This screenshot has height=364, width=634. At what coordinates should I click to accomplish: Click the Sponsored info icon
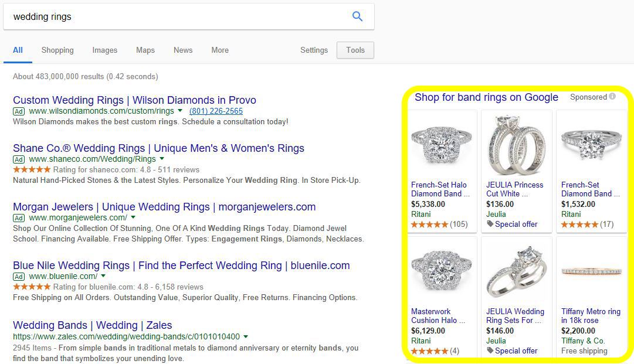click(612, 97)
